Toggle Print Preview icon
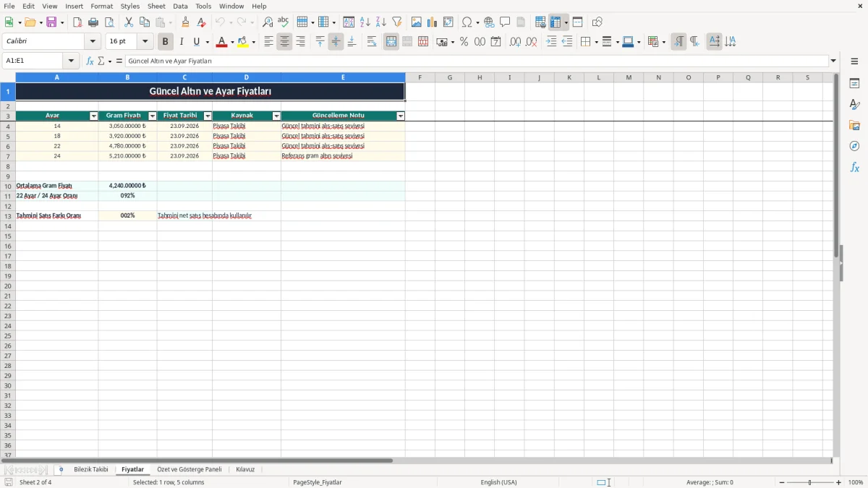The width and height of the screenshot is (868, 488). tap(109, 22)
